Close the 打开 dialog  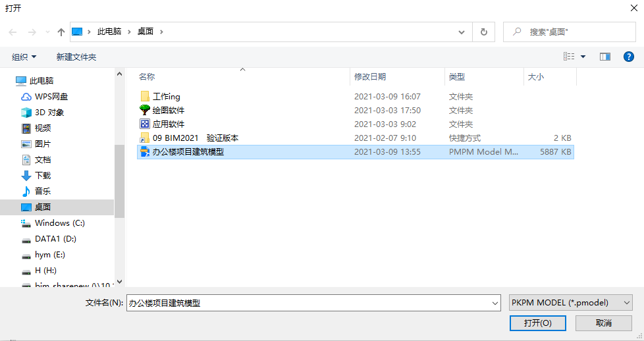pyautogui.click(x=633, y=8)
